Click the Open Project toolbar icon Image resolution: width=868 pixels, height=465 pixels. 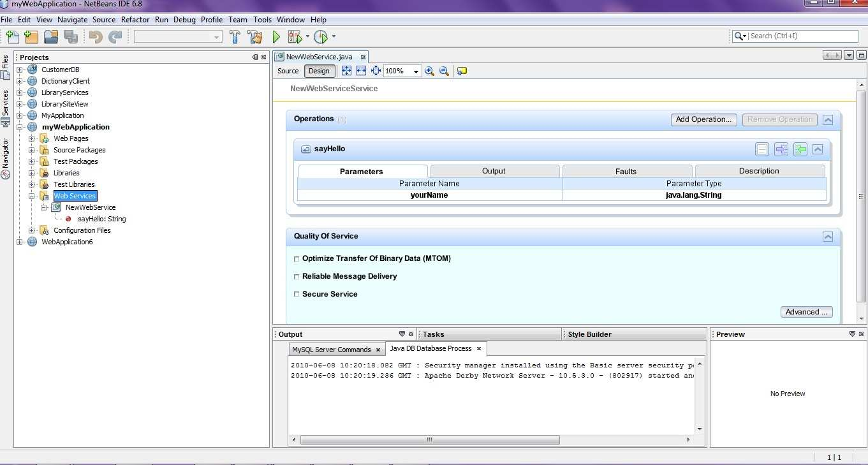tap(51, 37)
